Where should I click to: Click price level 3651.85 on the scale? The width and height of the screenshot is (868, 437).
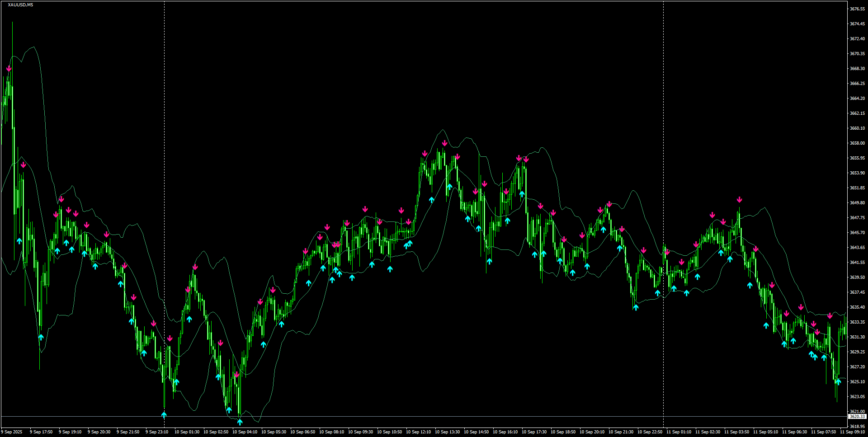pos(858,188)
